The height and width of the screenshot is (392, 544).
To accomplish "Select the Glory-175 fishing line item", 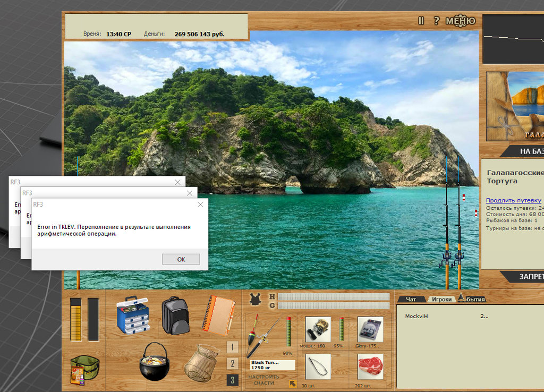I will [370, 329].
